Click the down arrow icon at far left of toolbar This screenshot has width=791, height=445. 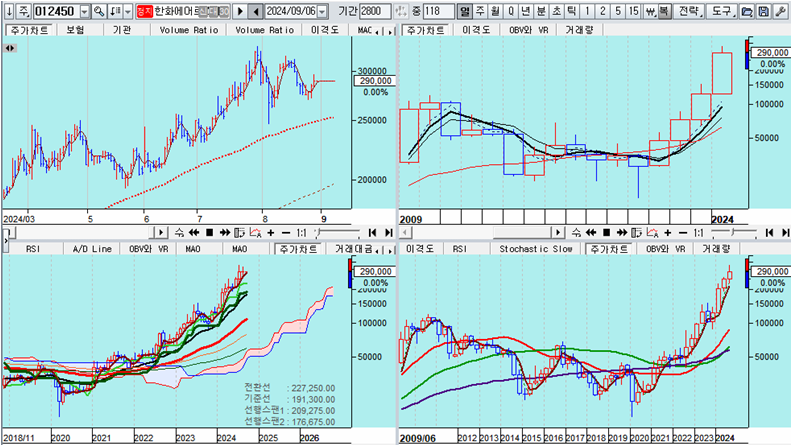7,11
